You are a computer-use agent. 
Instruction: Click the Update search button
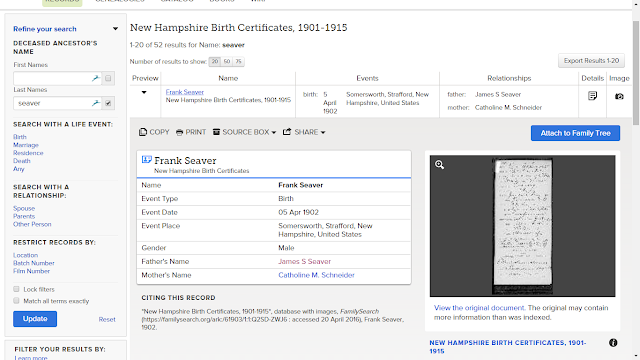click(x=35, y=319)
